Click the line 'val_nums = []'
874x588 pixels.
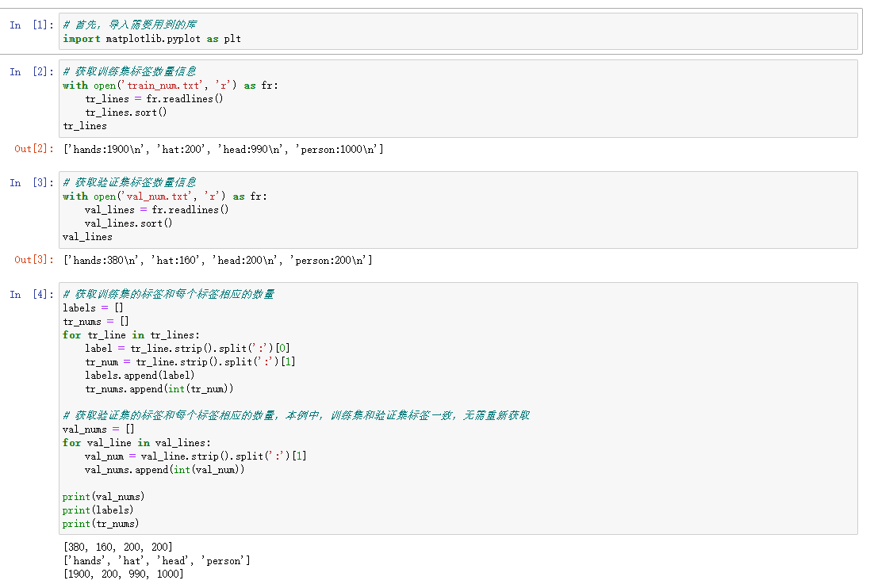pos(98,429)
